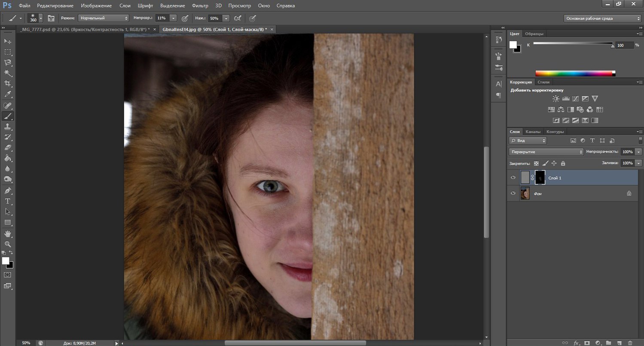Select the Rectangular Marquee tool

pyautogui.click(x=8, y=52)
